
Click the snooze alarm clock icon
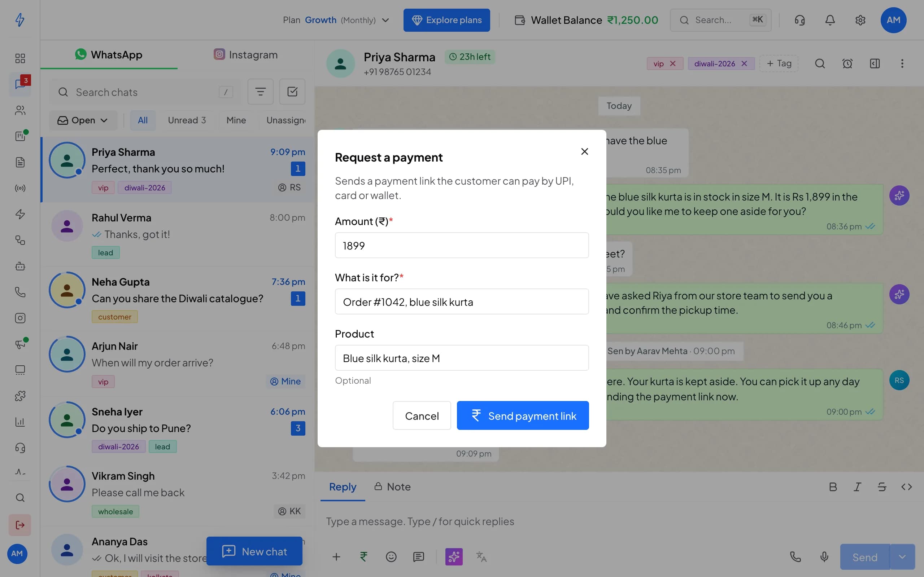[847, 63]
